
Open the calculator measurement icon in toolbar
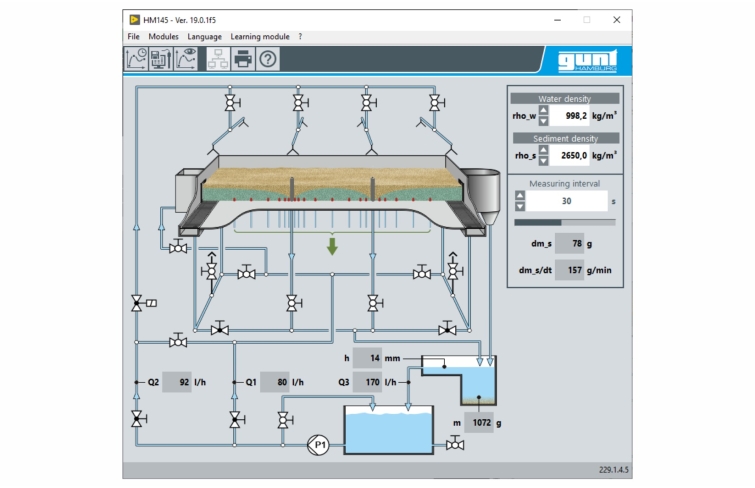click(161, 59)
